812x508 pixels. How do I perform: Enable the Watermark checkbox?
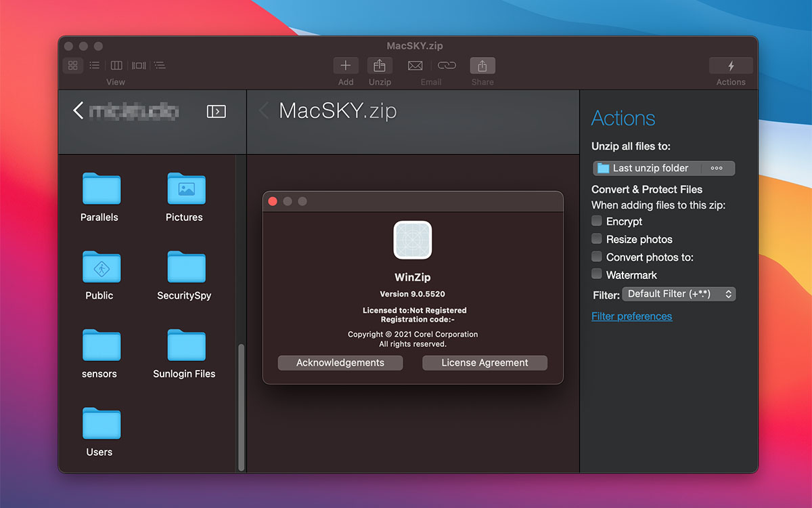tap(597, 274)
